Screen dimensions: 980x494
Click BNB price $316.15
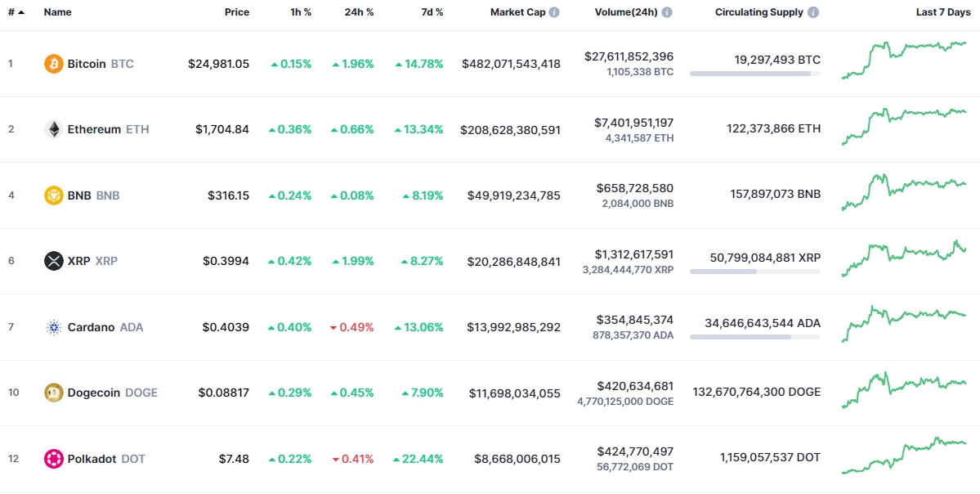click(229, 195)
